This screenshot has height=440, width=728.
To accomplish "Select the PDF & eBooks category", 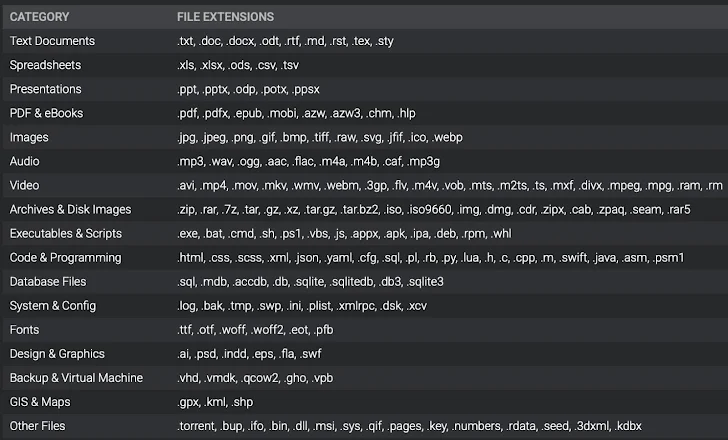I will 48,113.
